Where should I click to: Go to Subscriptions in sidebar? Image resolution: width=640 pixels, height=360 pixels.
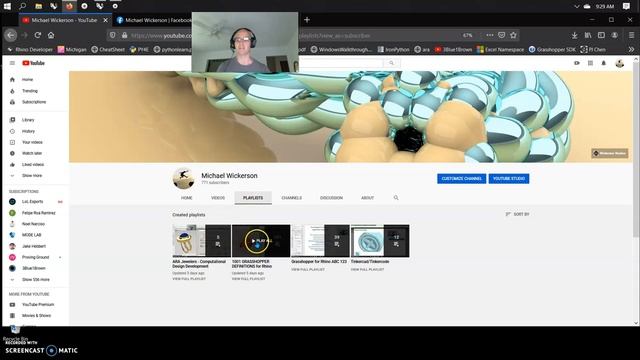pyautogui.click(x=35, y=102)
